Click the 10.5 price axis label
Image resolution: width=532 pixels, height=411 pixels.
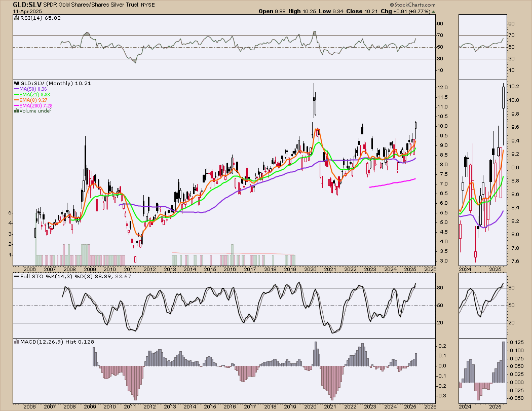443,117
